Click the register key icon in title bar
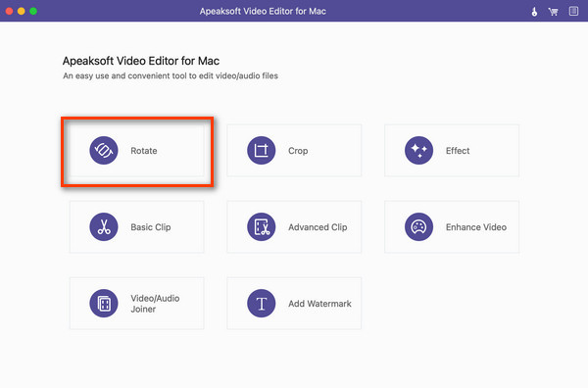This screenshot has width=588, height=388. [x=534, y=12]
